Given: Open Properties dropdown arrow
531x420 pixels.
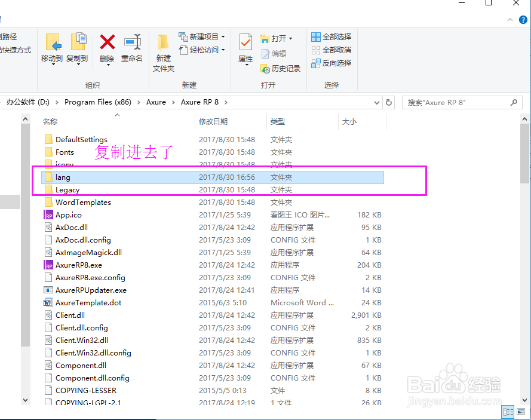Looking at the screenshot, I should (x=247, y=65).
